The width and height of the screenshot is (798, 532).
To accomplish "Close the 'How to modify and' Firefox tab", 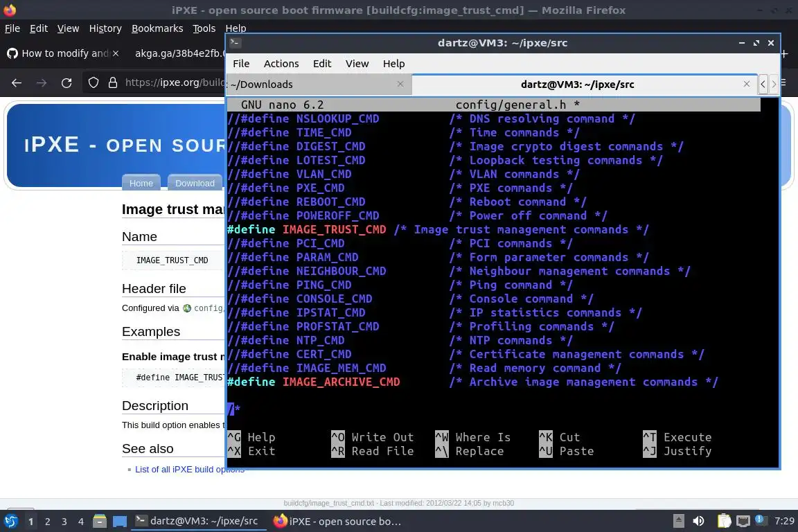I will 116,53.
